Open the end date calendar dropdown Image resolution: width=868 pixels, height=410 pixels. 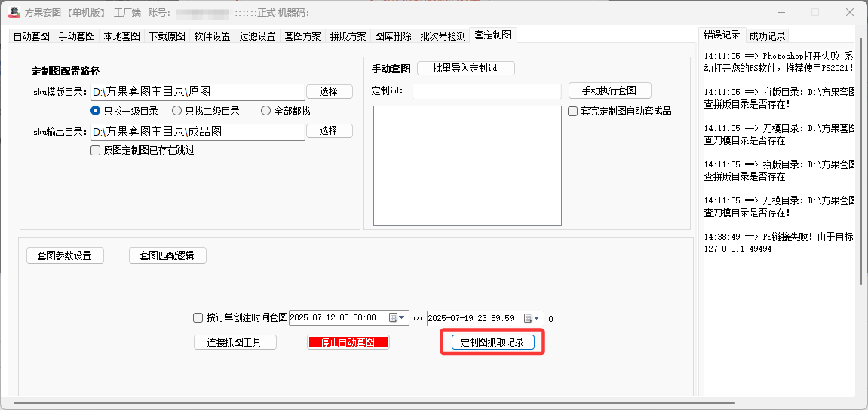tap(533, 317)
